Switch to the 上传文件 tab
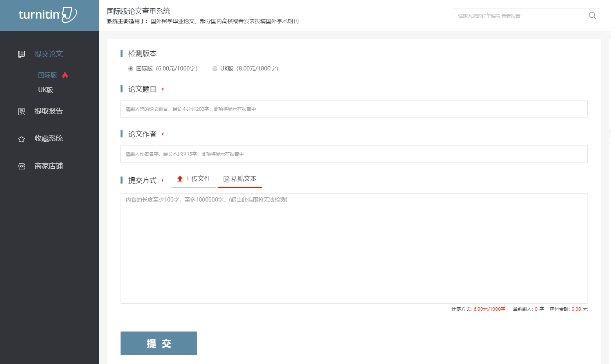 (x=194, y=179)
